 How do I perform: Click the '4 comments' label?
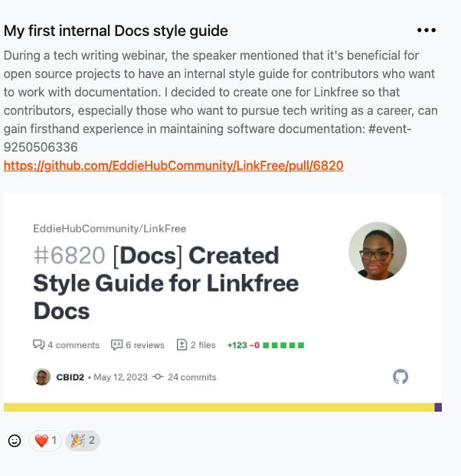tap(74, 345)
